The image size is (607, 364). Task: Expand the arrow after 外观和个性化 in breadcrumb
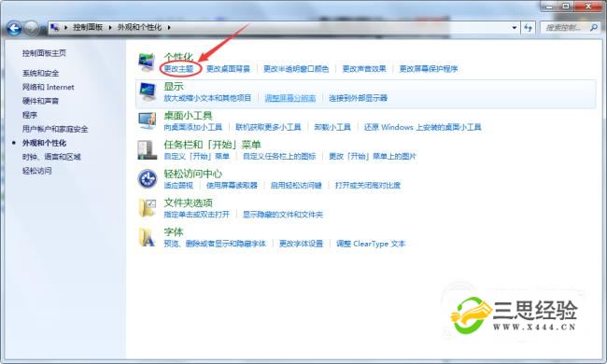coord(169,27)
